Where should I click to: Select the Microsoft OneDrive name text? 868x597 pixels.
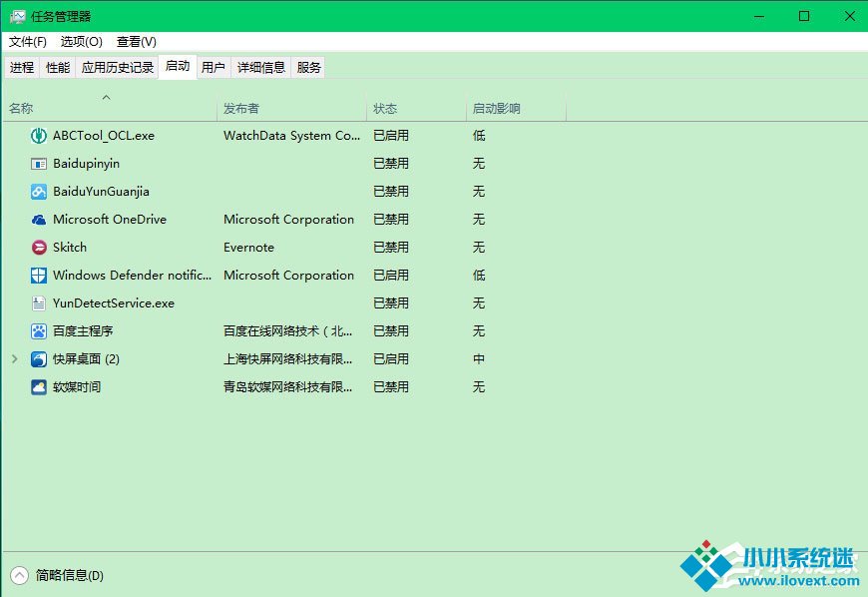[x=110, y=220]
